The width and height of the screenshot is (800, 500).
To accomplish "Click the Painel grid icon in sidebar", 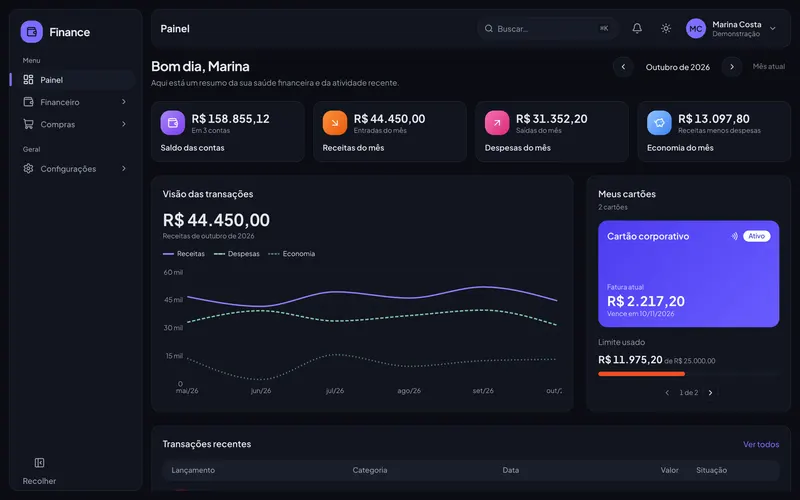I will 28,80.
